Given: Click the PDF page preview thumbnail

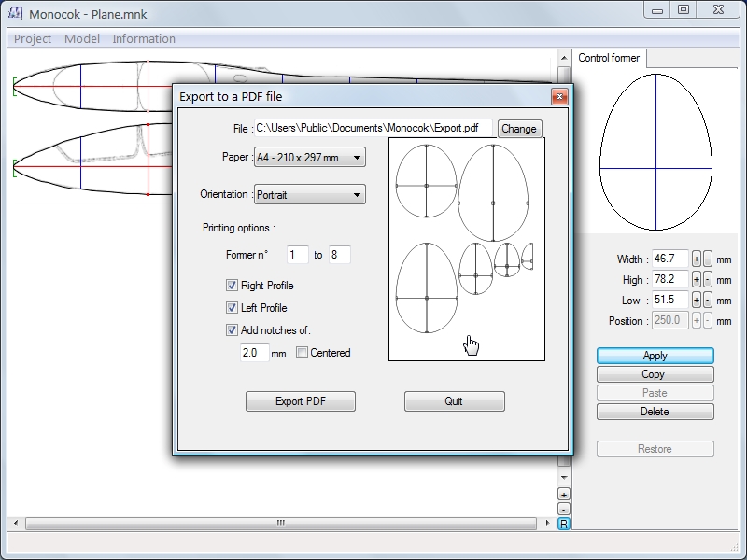Looking at the screenshot, I should click(467, 249).
